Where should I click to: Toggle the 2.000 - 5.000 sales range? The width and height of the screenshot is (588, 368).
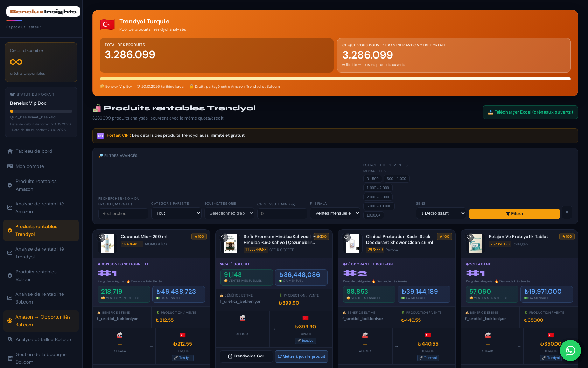(378, 197)
